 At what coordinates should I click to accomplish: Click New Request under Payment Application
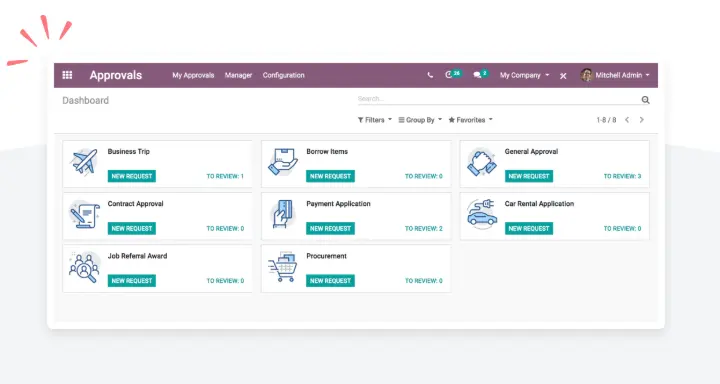coord(330,228)
